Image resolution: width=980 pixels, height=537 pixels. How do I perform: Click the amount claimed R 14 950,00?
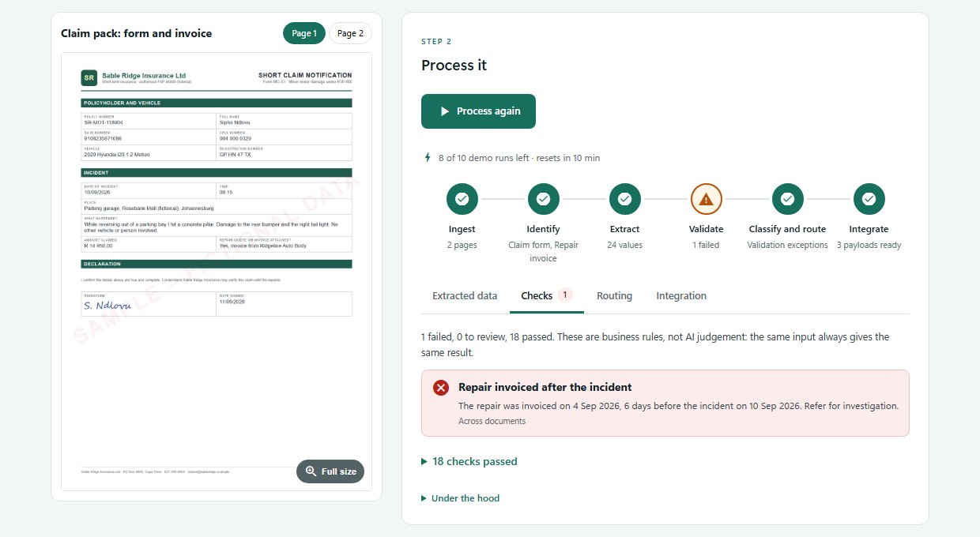[x=99, y=246]
